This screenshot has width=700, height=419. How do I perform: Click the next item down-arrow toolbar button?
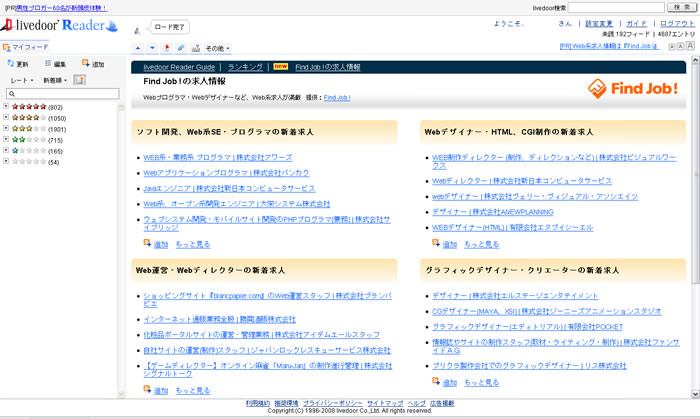(152, 48)
